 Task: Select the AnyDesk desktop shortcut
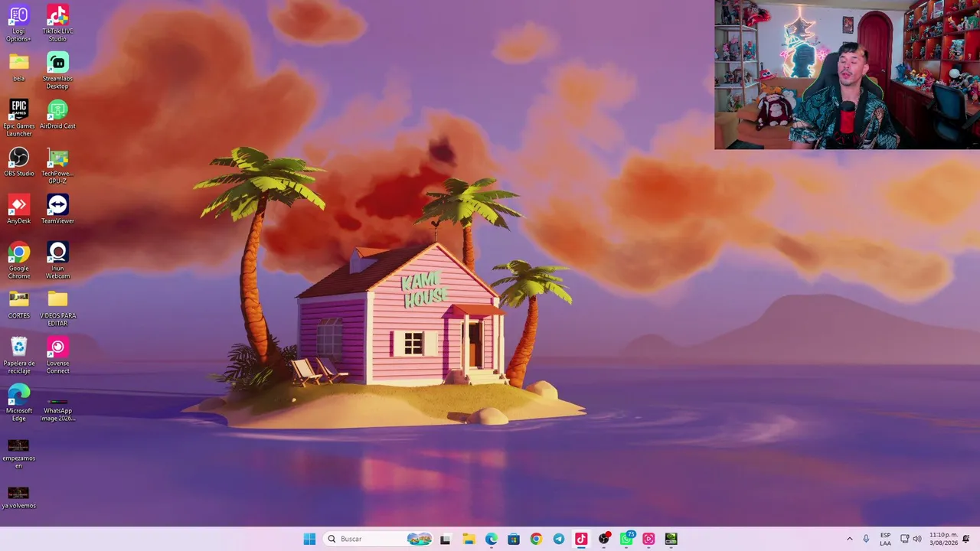tap(18, 209)
